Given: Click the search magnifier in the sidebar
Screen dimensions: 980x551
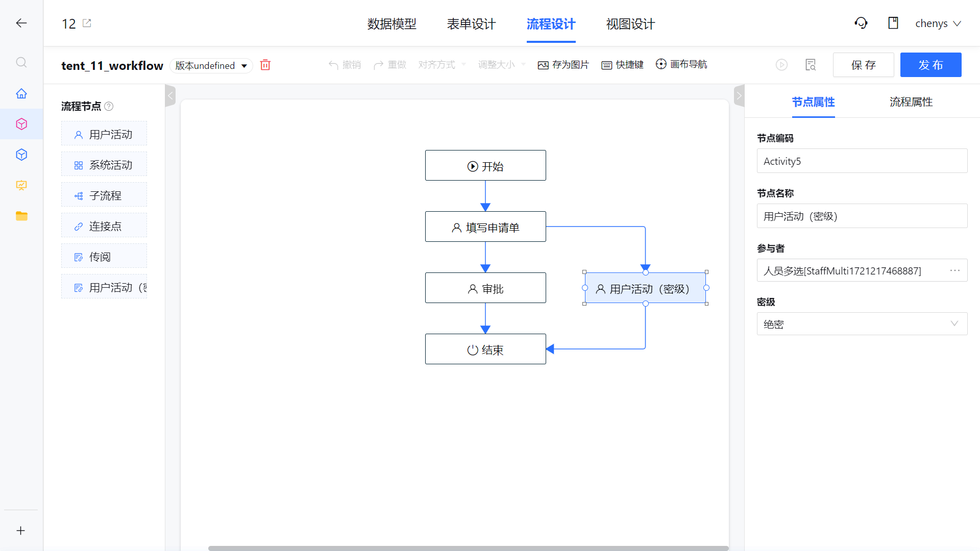Looking at the screenshot, I should (x=21, y=62).
